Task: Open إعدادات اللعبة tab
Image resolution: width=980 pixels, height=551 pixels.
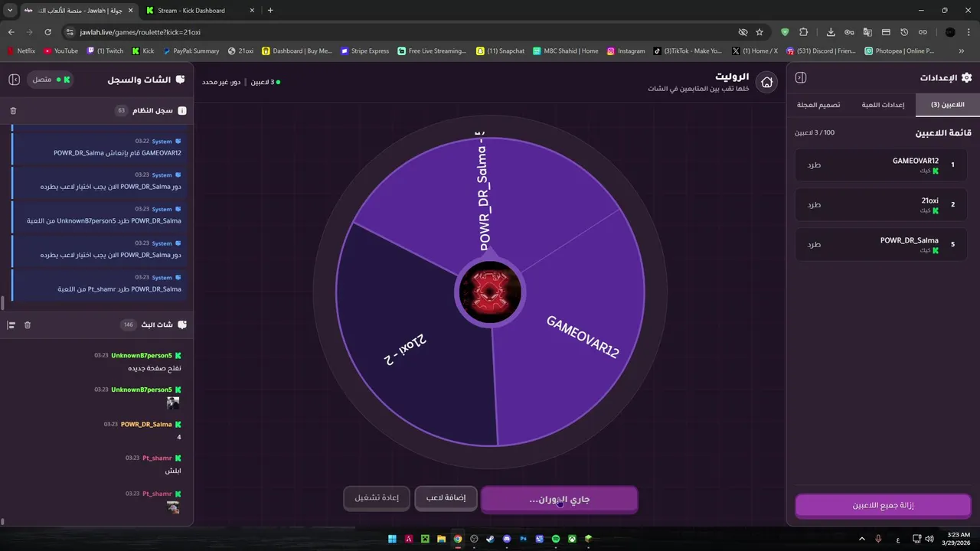Action: pos(883,105)
